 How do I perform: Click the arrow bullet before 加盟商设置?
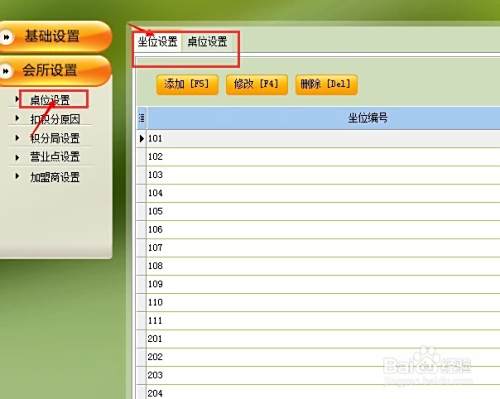pyautogui.click(x=17, y=176)
